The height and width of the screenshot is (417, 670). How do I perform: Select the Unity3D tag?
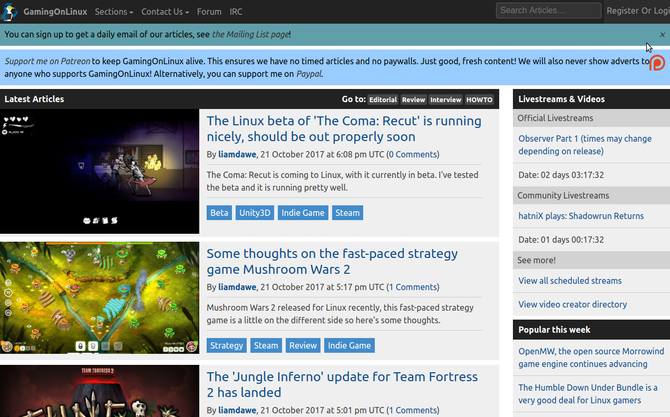pos(255,213)
